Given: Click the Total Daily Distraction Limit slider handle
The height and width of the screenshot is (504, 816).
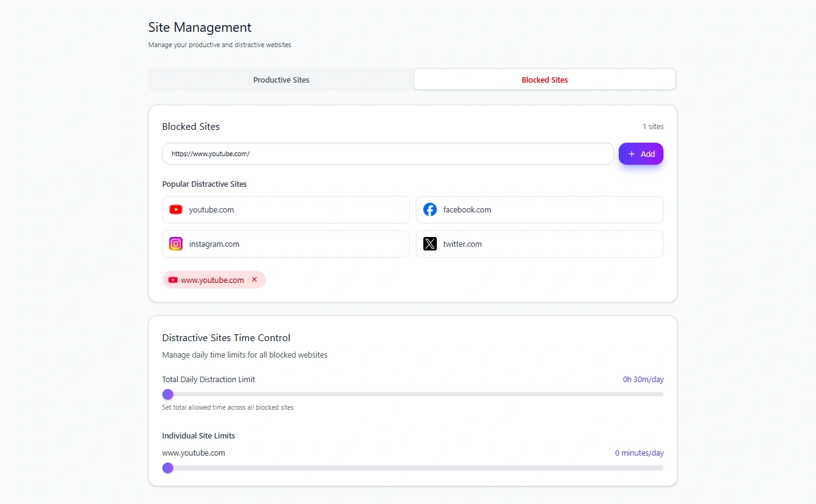Looking at the screenshot, I should coord(168,394).
